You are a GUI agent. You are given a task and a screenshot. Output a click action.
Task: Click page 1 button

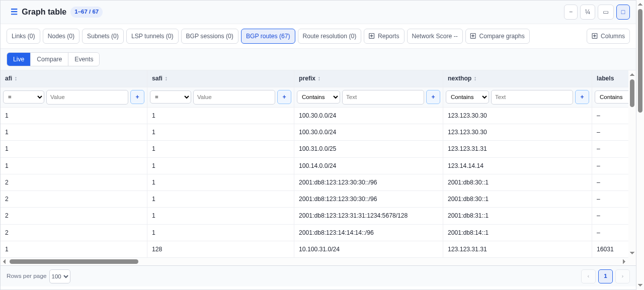605,276
